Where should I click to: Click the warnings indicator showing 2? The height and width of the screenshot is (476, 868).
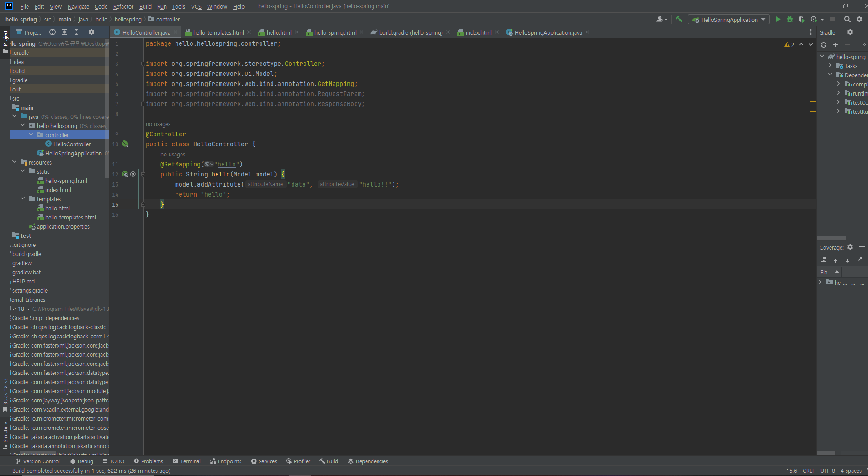click(x=789, y=45)
